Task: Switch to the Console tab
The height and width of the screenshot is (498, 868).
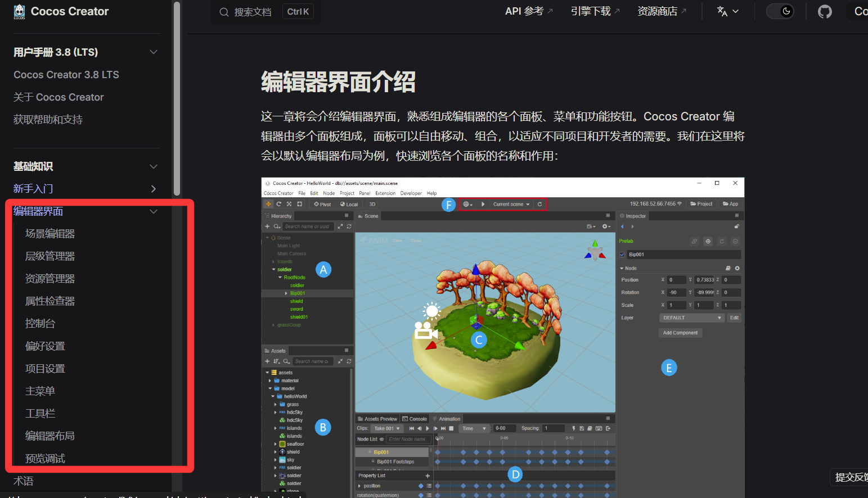Action: click(x=415, y=419)
